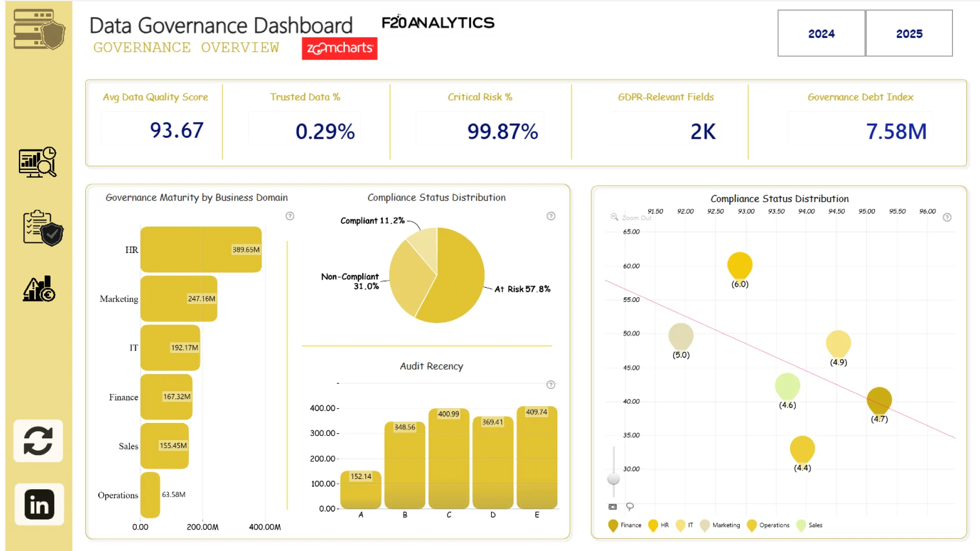
Task: Click the ZoomCharts logo link
Action: (339, 48)
